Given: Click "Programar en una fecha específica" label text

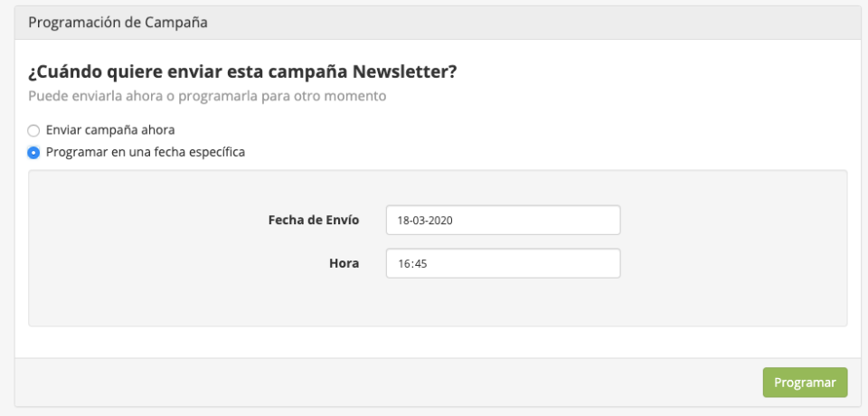Looking at the screenshot, I should pyautogui.click(x=145, y=152).
